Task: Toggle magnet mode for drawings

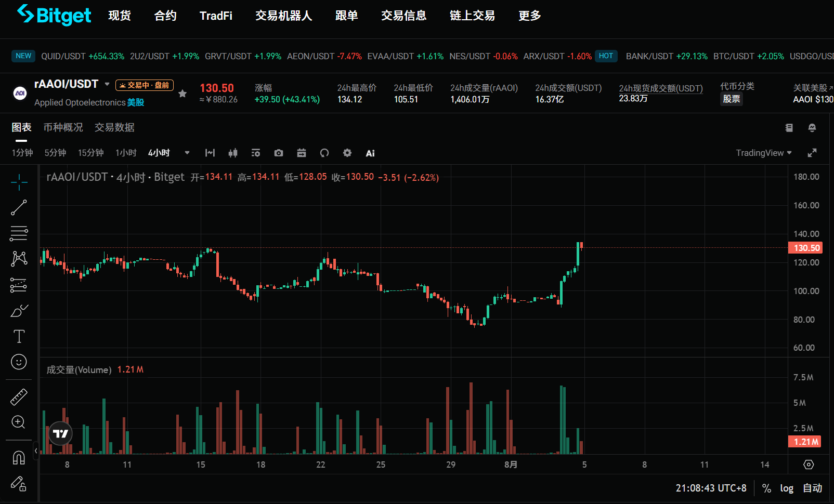Action: 19,458
